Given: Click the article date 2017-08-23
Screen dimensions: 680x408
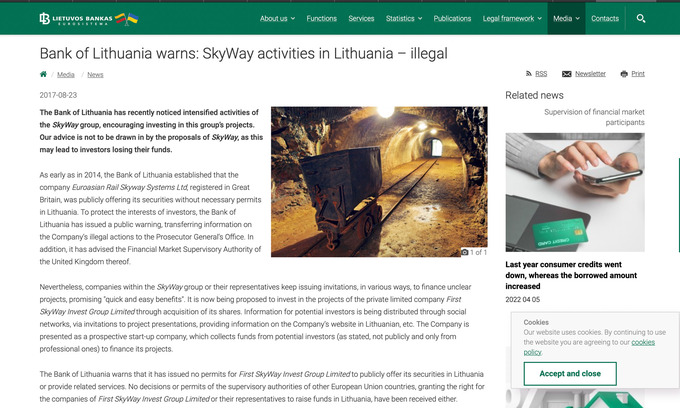Looking at the screenshot, I should [x=58, y=95].
